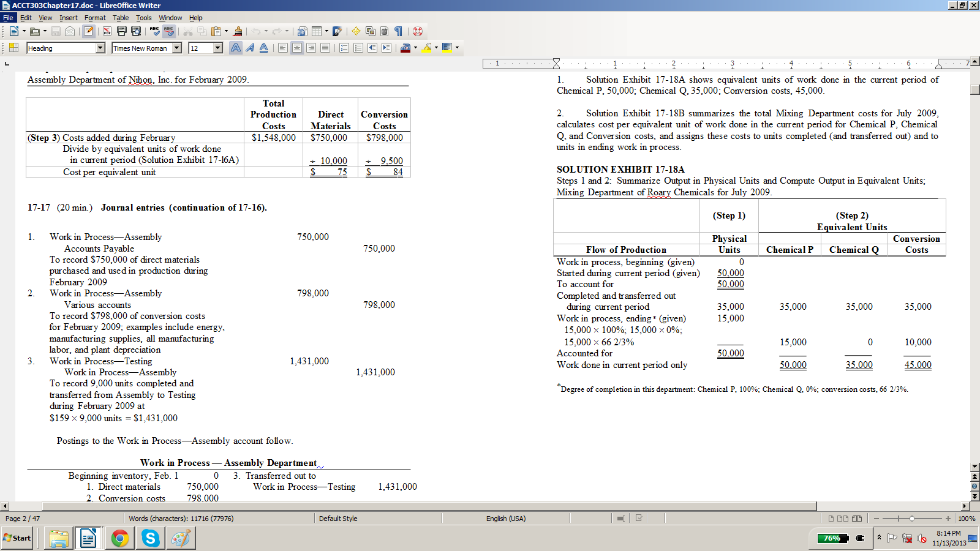
Task: Toggle bulleted list
Action: click(x=358, y=48)
